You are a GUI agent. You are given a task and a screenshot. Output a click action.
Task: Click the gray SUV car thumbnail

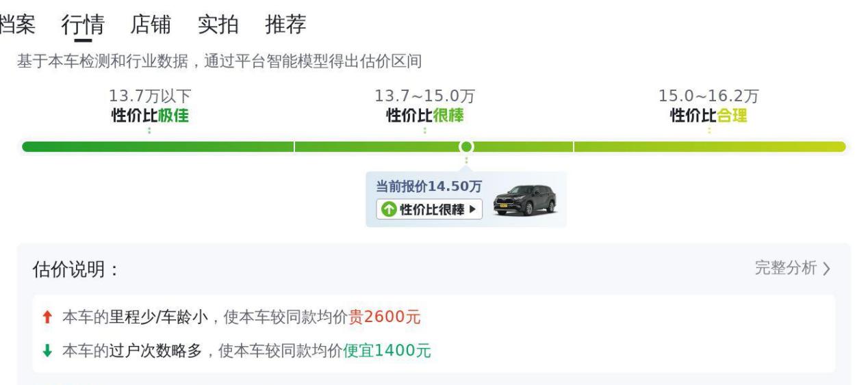click(x=524, y=201)
